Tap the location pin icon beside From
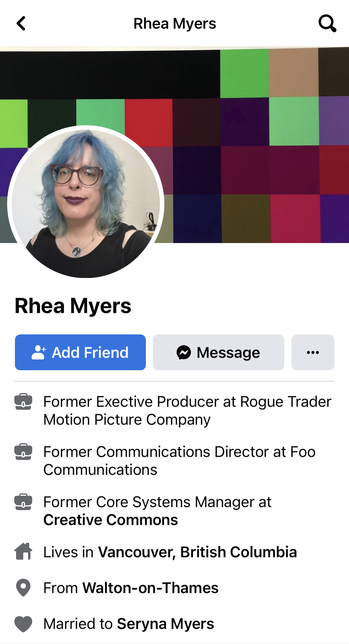The height and width of the screenshot is (644, 349). coord(23,588)
